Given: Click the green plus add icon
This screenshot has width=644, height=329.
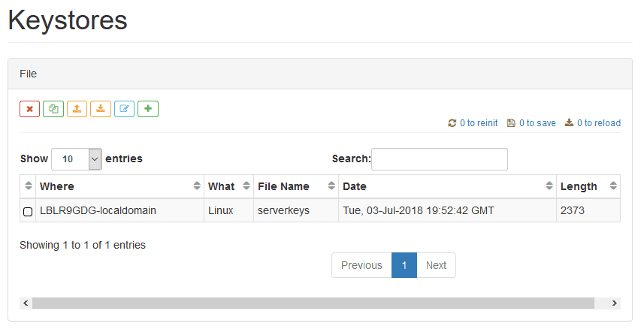Looking at the screenshot, I should 148,109.
